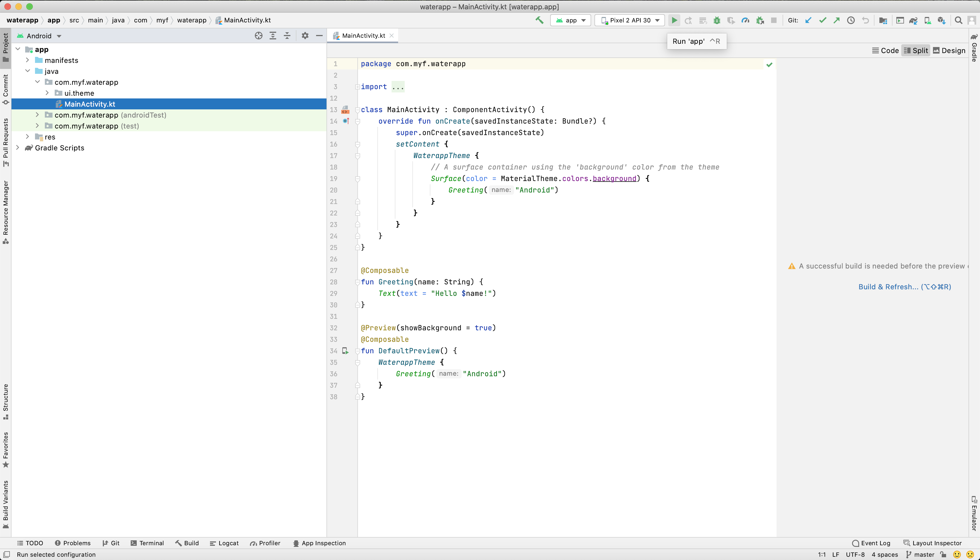Run the app with green play button

click(x=674, y=20)
